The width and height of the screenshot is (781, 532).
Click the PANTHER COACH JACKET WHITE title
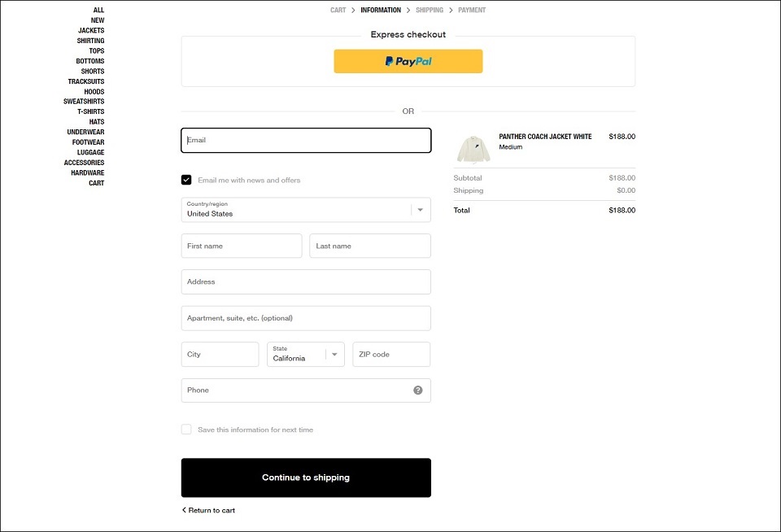(545, 137)
